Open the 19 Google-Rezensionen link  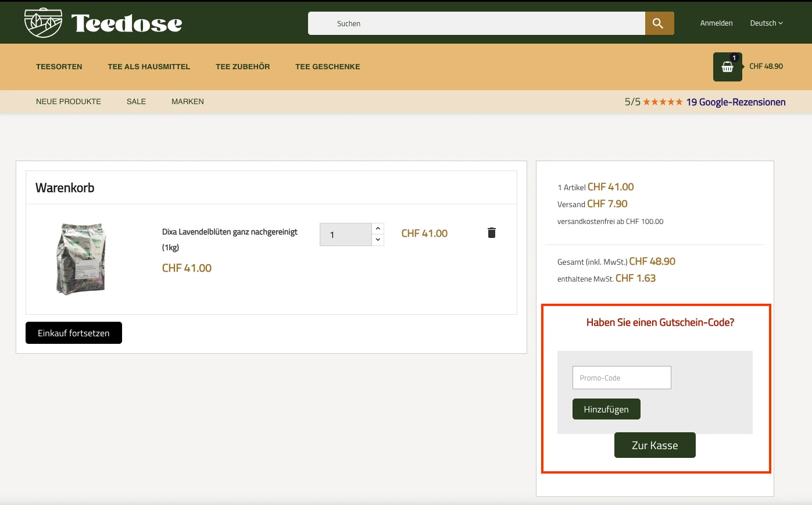(736, 102)
